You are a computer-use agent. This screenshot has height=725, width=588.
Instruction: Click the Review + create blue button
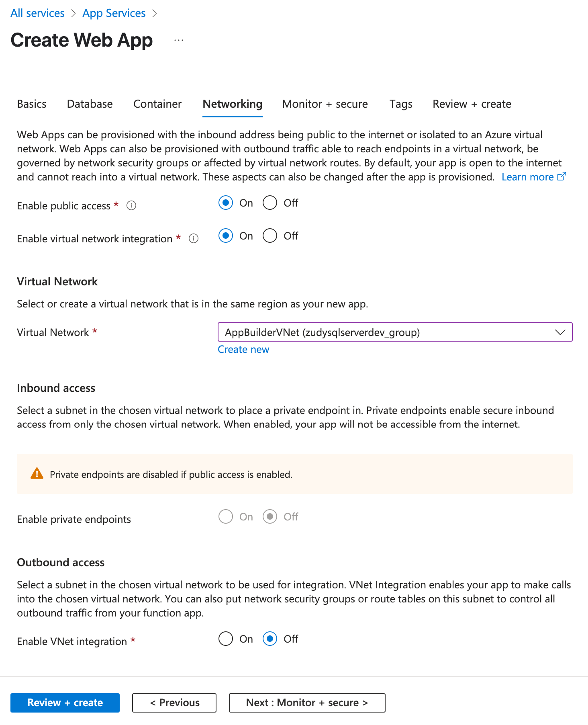click(x=65, y=703)
